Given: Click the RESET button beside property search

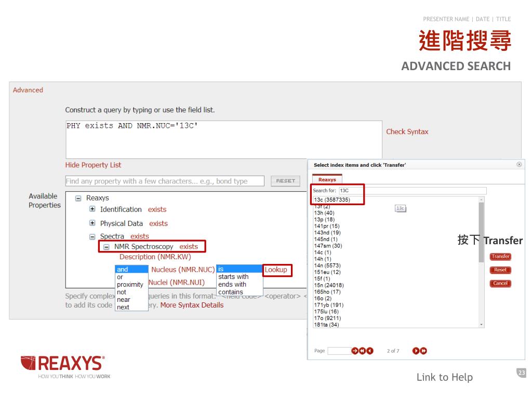Looking at the screenshot, I should click(285, 181).
